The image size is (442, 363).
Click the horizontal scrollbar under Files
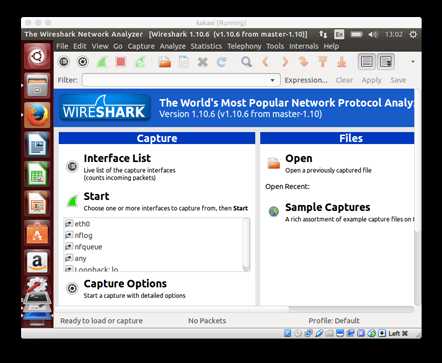click(351, 309)
